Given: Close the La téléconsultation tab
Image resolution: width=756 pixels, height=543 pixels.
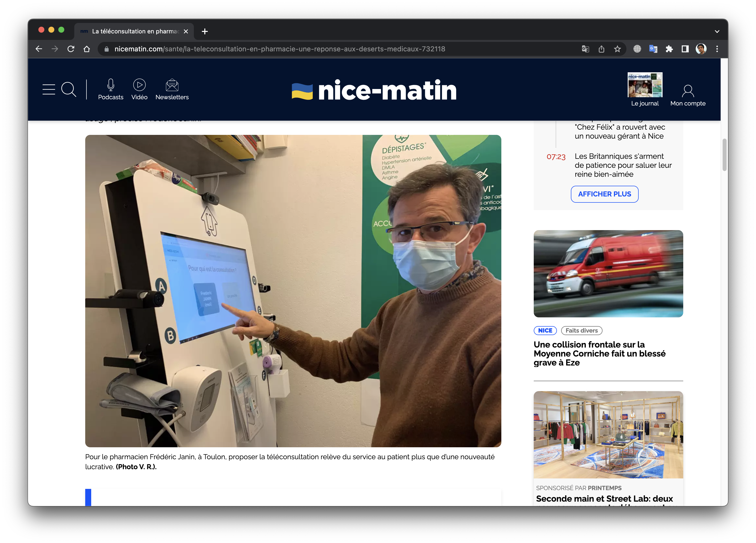Looking at the screenshot, I should pyautogui.click(x=186, y=31).
